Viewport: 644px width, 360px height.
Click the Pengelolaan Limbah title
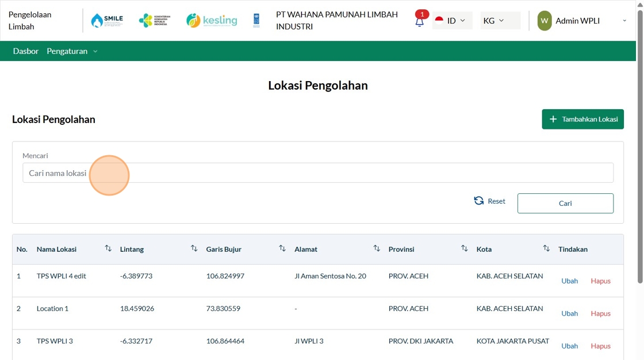point(30,21)
